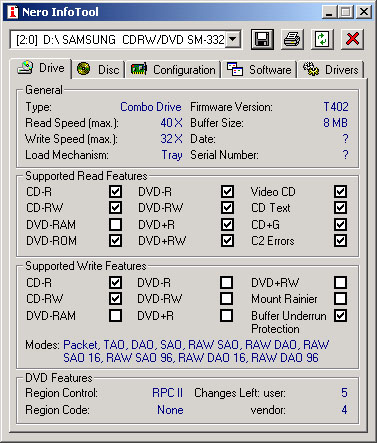The width and height of the screenshot is (377, 443).
Task: Click the write Modes list text
Action: pyautogui.click(x=196, y=351)
